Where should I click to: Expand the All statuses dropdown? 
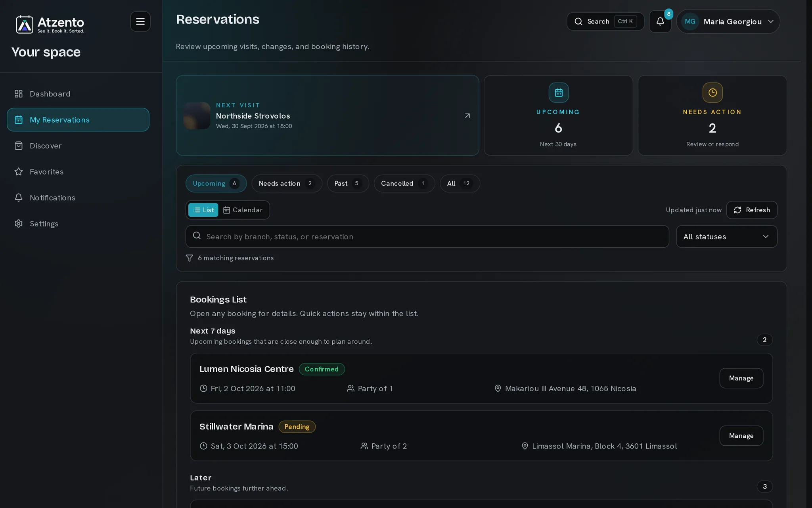pos(726,237)
